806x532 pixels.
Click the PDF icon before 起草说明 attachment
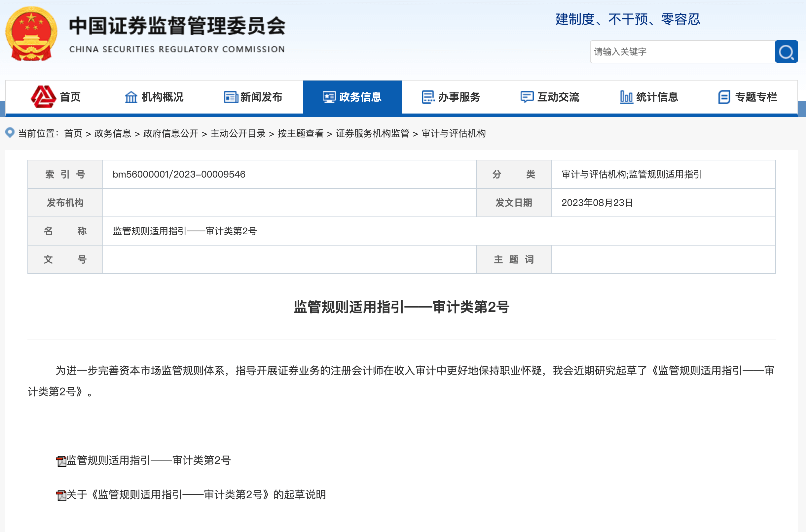(61, 495)
